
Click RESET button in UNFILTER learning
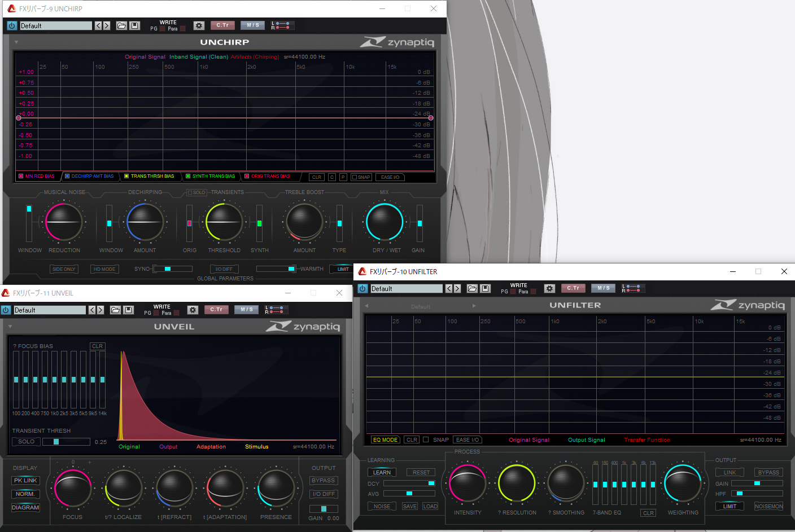(421, 473)
